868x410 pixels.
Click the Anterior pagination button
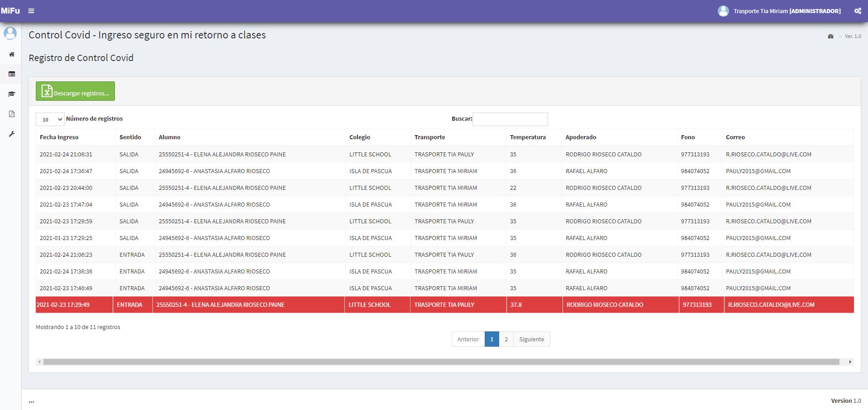[x=468, y=339]
